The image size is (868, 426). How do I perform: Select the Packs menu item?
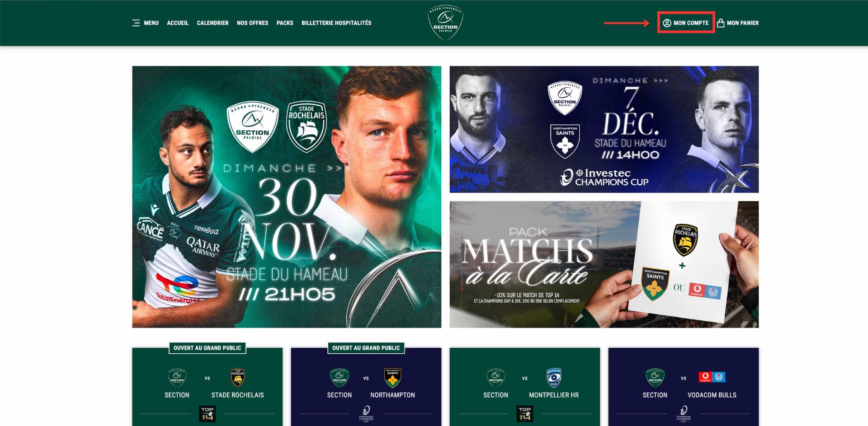[x=285, y=23]
